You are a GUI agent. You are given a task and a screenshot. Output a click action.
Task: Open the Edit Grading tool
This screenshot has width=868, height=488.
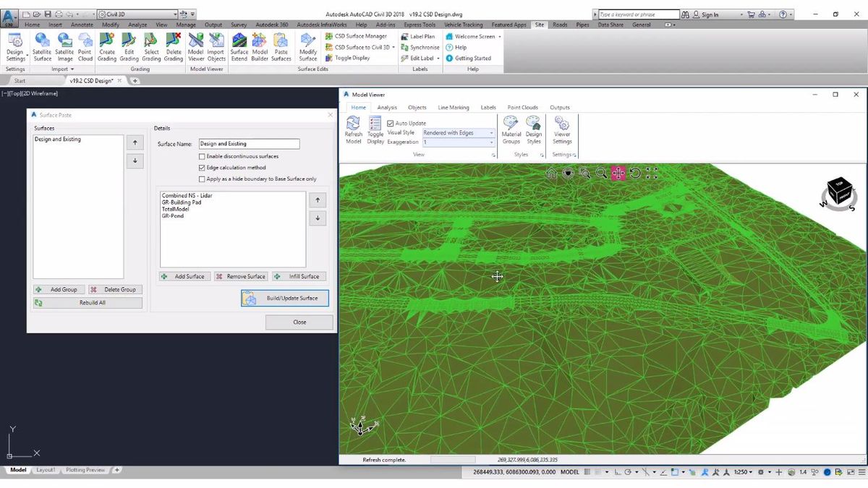(129, 47)
